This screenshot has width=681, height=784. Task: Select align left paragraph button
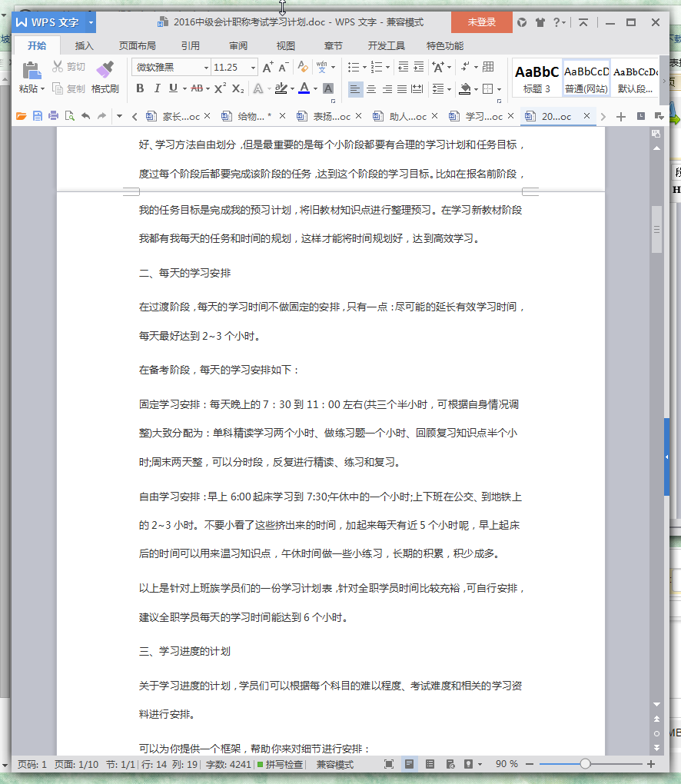click(x=354, y=89)
